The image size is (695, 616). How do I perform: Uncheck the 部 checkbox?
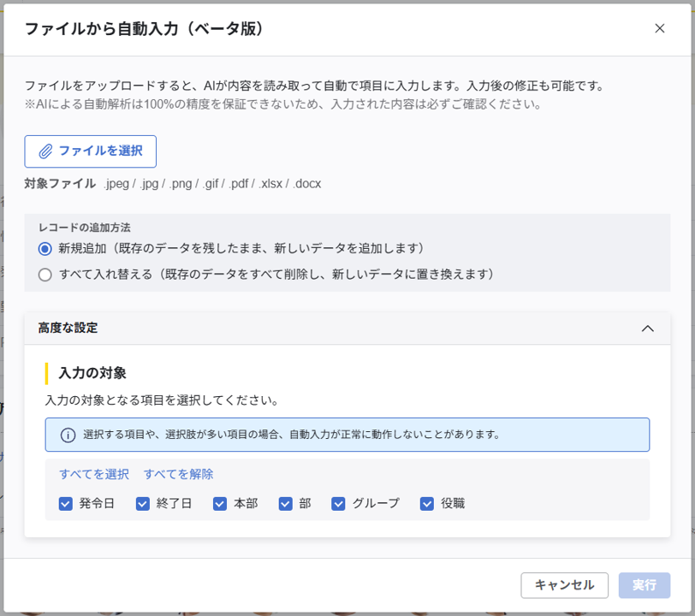(x=285, y=504)
